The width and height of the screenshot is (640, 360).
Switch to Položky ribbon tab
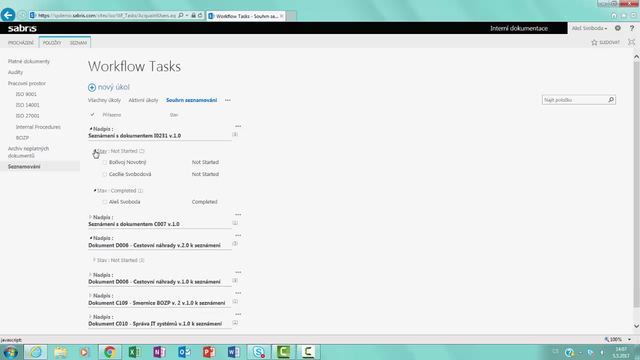(x=52, y=43)
